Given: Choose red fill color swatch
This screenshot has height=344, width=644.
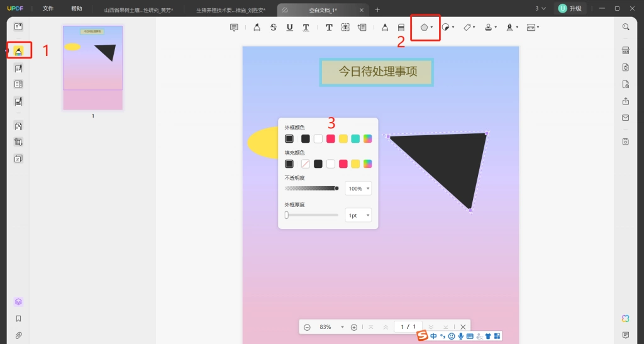Looking at the screenshot, I should pyautogui.click(x=343, y=164).
